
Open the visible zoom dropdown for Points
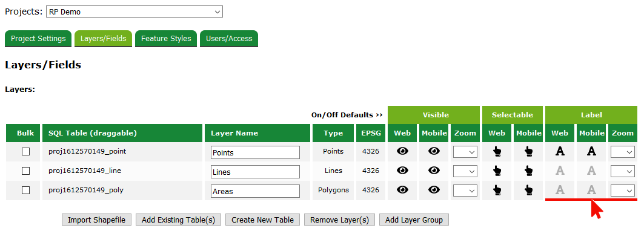pyautogui.click(x=465, y=152)
